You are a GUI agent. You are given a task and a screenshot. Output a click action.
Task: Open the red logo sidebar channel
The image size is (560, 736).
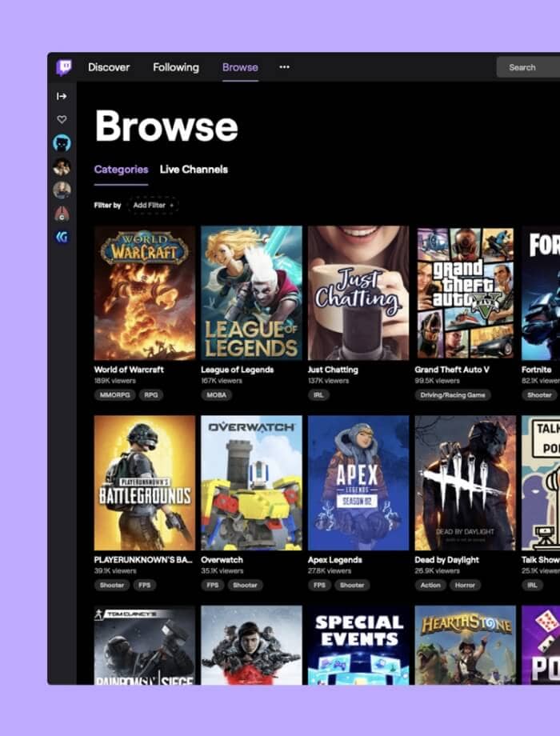pos(62,214)
